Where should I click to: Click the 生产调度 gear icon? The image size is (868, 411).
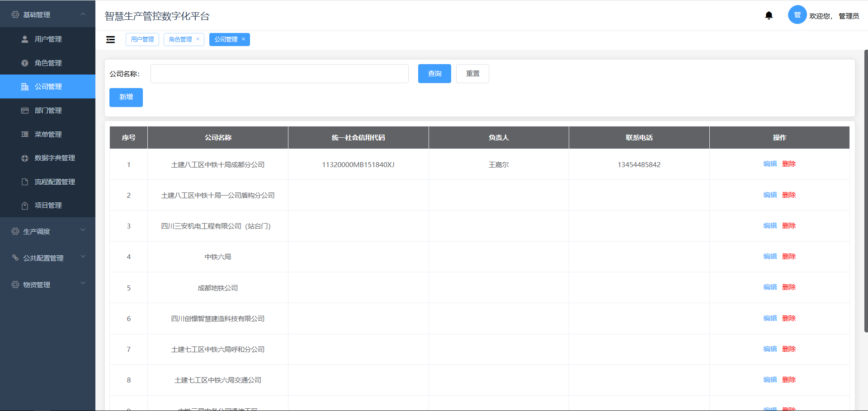[x=15, y=231]
